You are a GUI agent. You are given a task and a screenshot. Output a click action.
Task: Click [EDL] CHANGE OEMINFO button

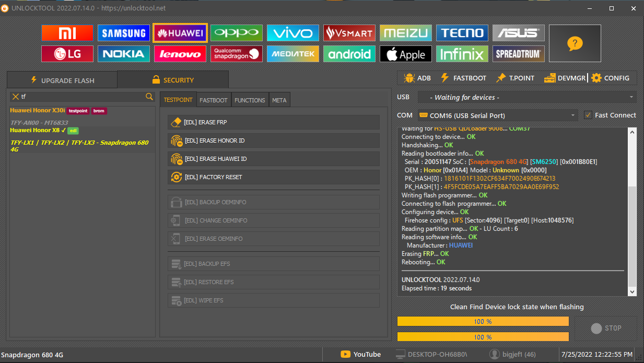pyautogui.click(x=274, y=220)
